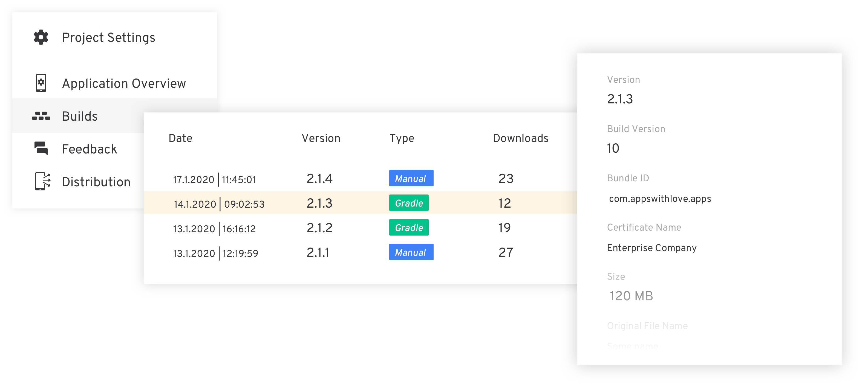
Task: Click the Builds bricks icon
Action: 41,116
